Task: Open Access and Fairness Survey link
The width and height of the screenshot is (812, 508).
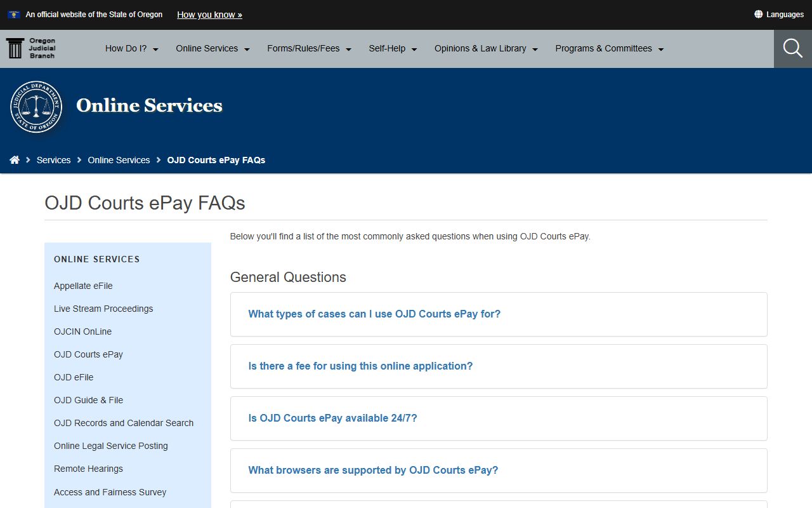Action: [110, 492]
